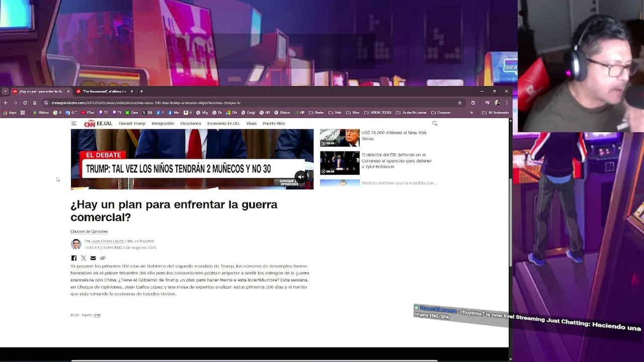This screenshot has height=362, width=644.
Task: Open the Compras bookmarks folder
Action: [x=441, y=113]
